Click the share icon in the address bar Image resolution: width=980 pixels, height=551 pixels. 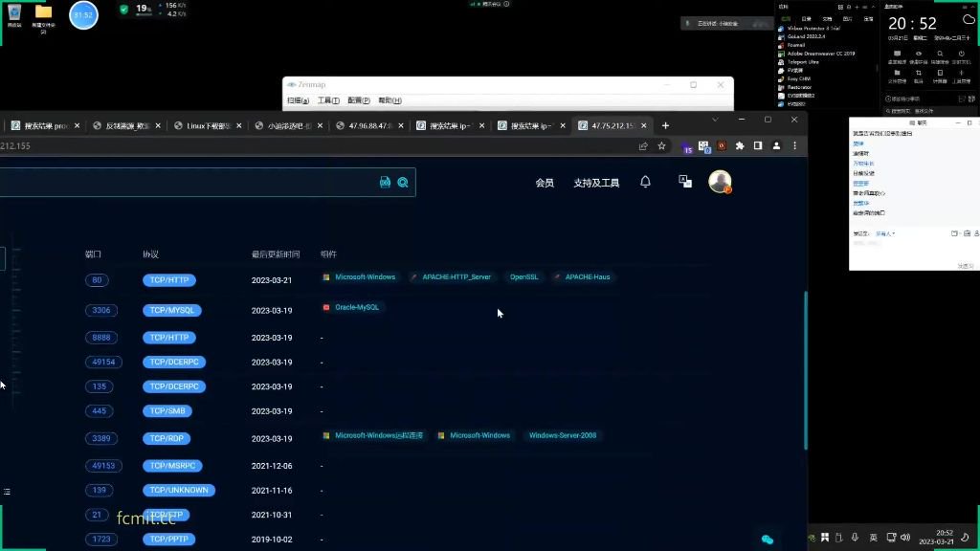[x=643, y=145]
